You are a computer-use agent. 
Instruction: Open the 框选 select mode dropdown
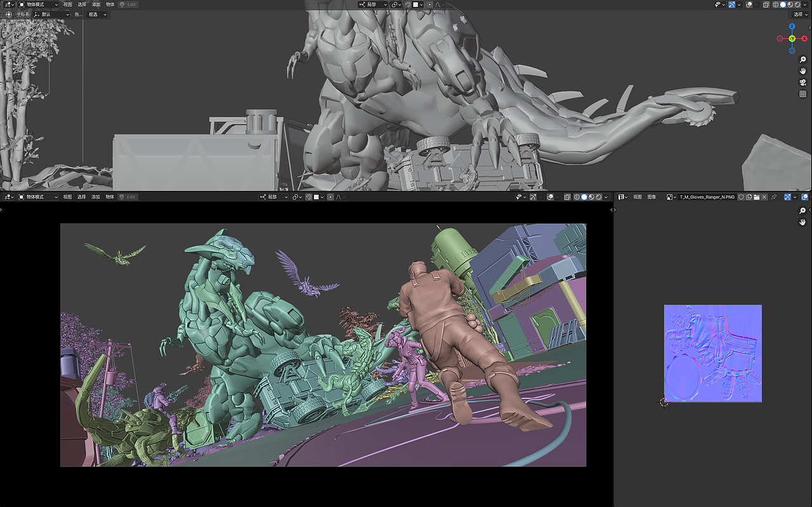97,14
